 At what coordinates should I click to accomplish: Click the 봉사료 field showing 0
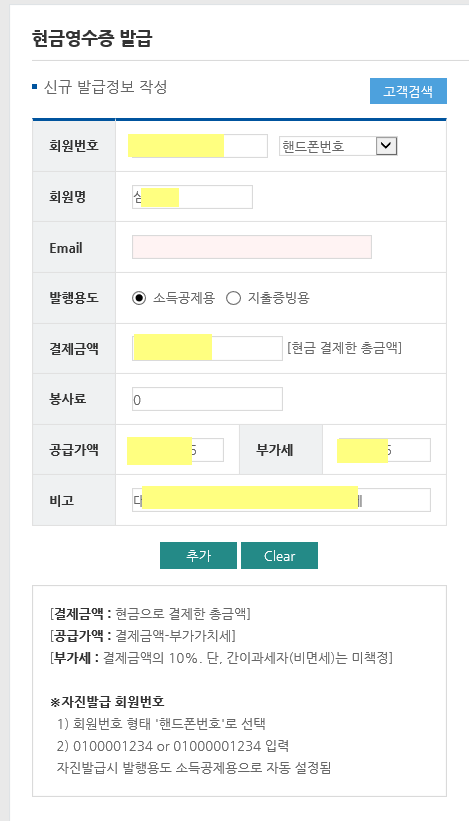point(207,399)
